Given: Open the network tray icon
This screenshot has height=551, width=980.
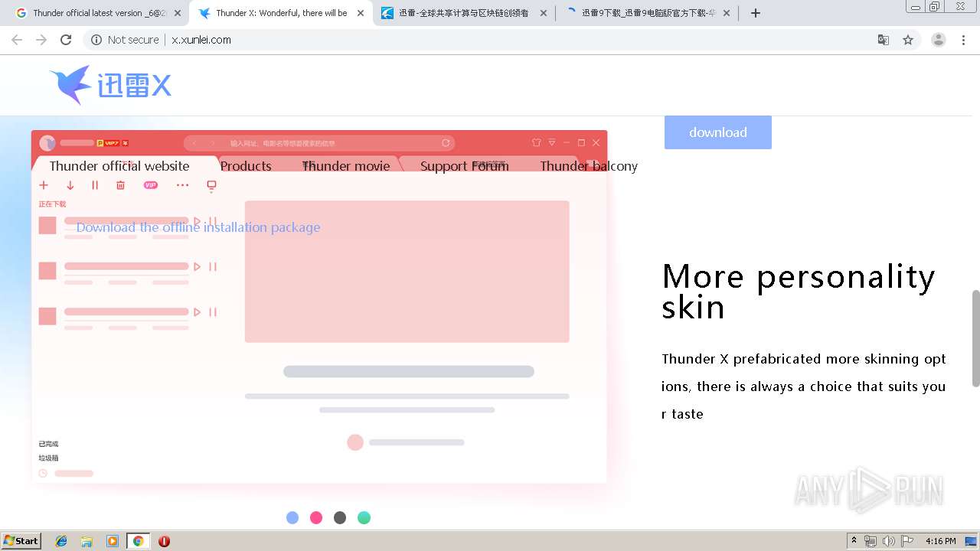Looking at the screenshot, I should point(871,541).
